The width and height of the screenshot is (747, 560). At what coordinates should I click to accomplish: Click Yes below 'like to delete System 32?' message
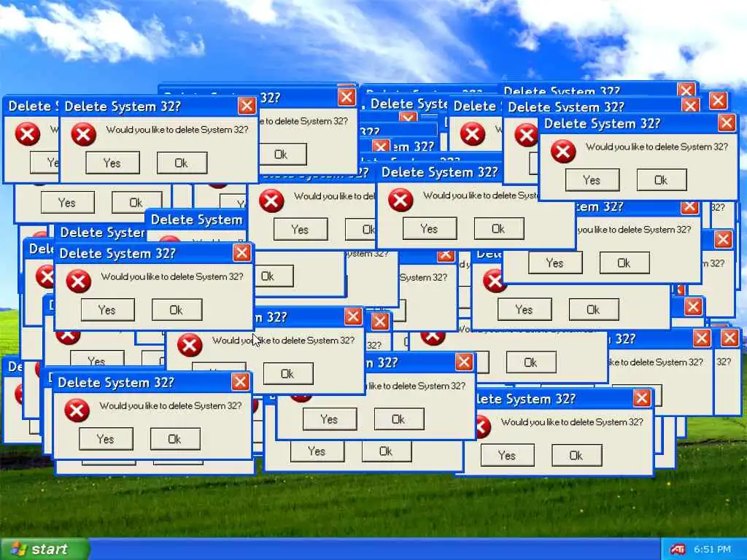coord(330,419)
